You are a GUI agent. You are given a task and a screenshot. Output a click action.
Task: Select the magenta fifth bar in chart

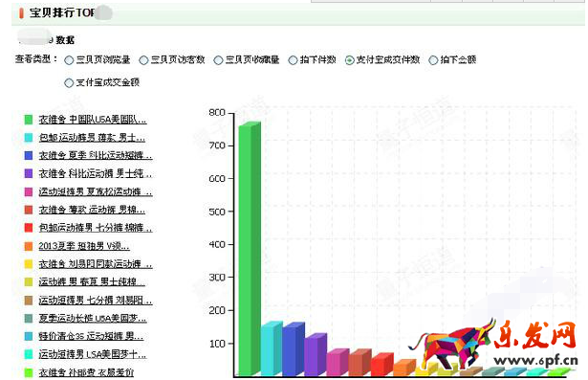pyautogui.click(x=338, y=363)
